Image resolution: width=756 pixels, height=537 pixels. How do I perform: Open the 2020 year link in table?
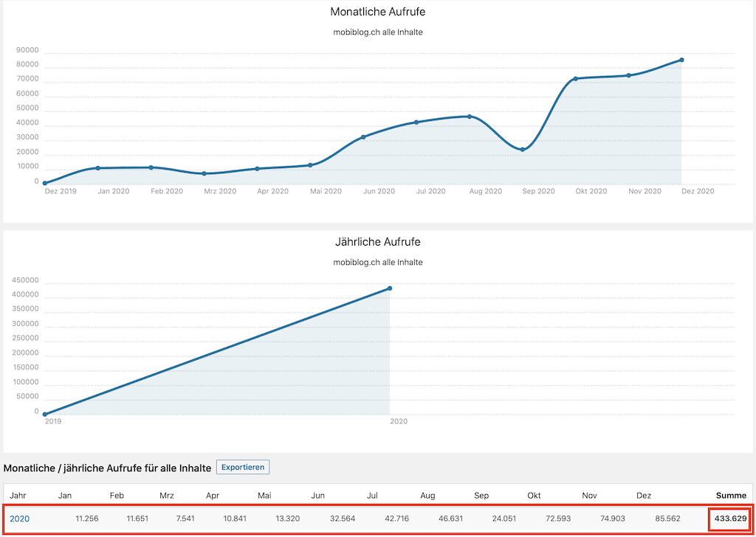click(20, 519)
